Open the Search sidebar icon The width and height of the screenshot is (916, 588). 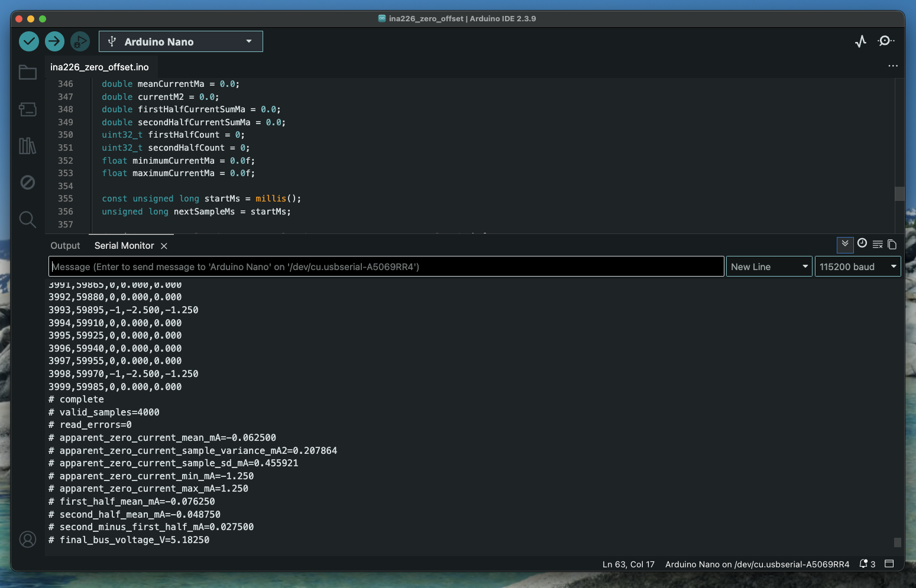[x=28, y=219]
